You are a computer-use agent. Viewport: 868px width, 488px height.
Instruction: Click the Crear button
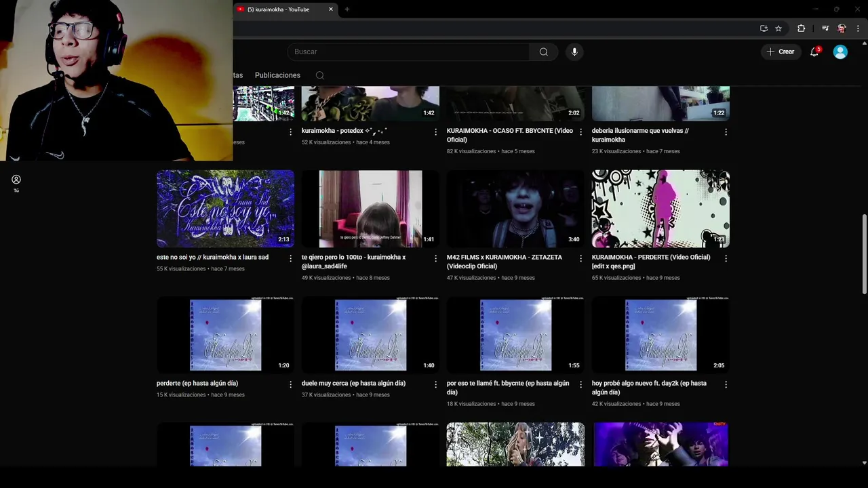[781, 52]
